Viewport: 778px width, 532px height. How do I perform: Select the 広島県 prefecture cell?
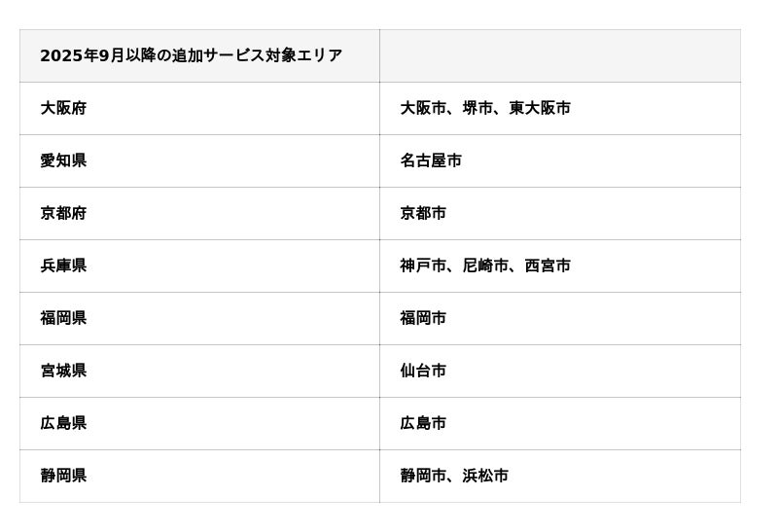click(63, 423)
